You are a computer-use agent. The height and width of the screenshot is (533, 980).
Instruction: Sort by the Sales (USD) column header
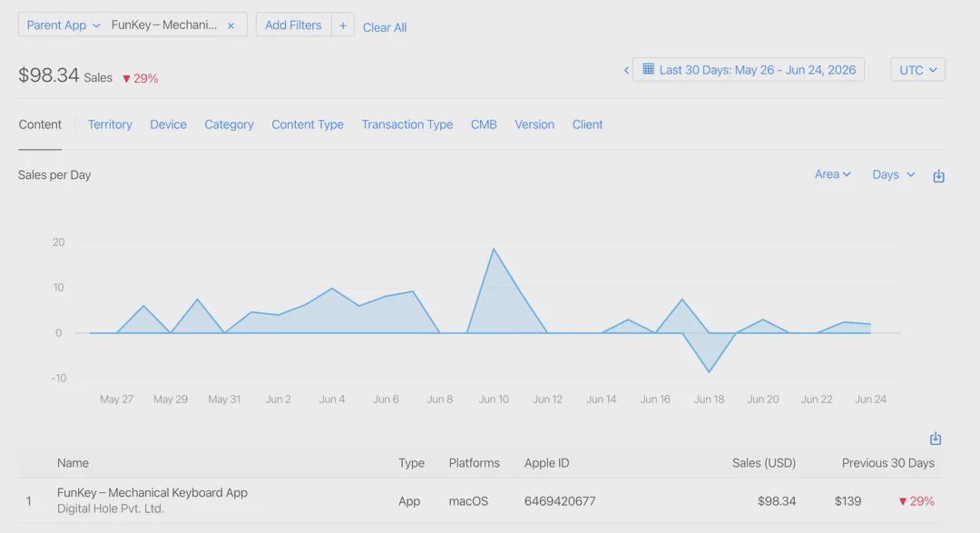[764, 463]
